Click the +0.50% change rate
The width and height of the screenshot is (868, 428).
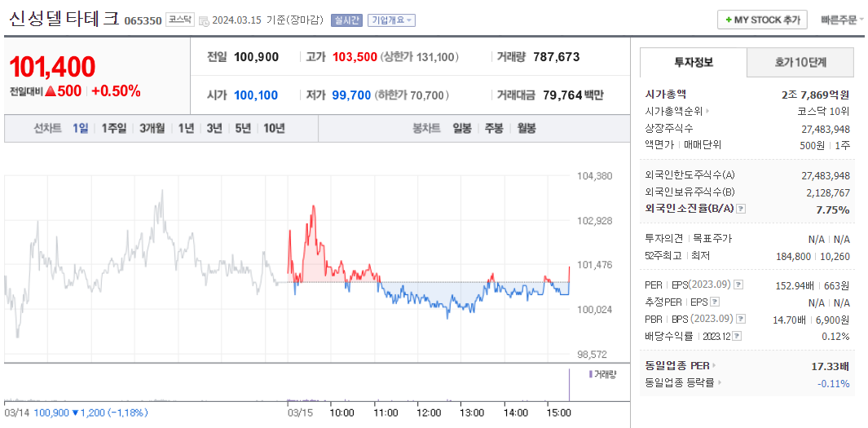pos(117,91)
